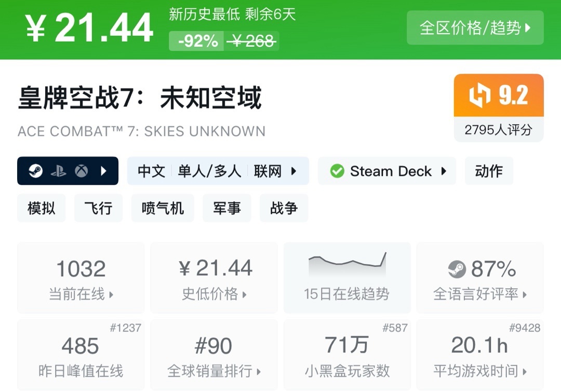View 平均游戏时间 details
The image size is (561, 392).
(480, 355)
